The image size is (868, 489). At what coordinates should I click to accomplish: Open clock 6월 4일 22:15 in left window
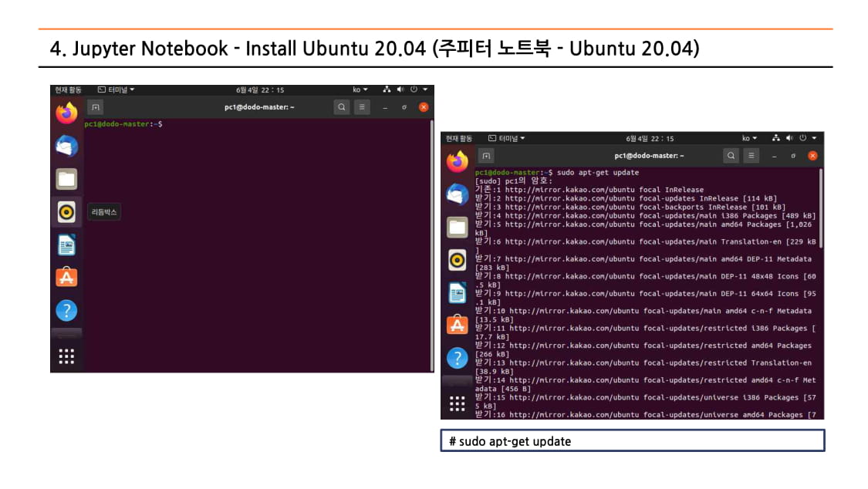[259, 89]
